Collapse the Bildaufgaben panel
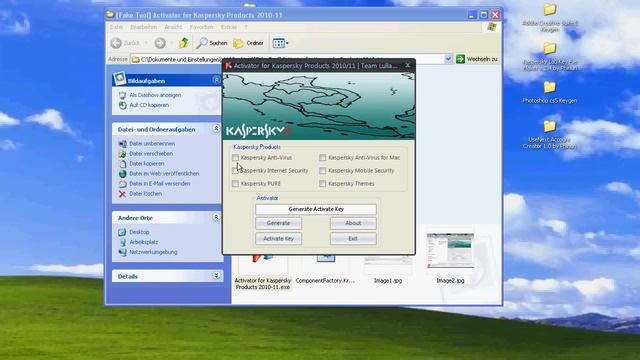Screen dimensions: 640x360 [x=216, y=80]
